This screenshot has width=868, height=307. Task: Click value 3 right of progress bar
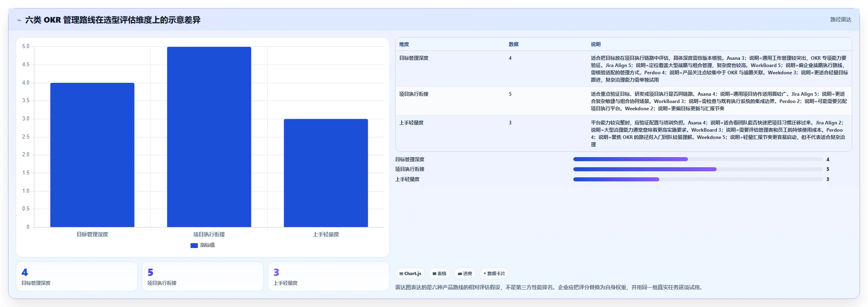[x=828, y=179]
